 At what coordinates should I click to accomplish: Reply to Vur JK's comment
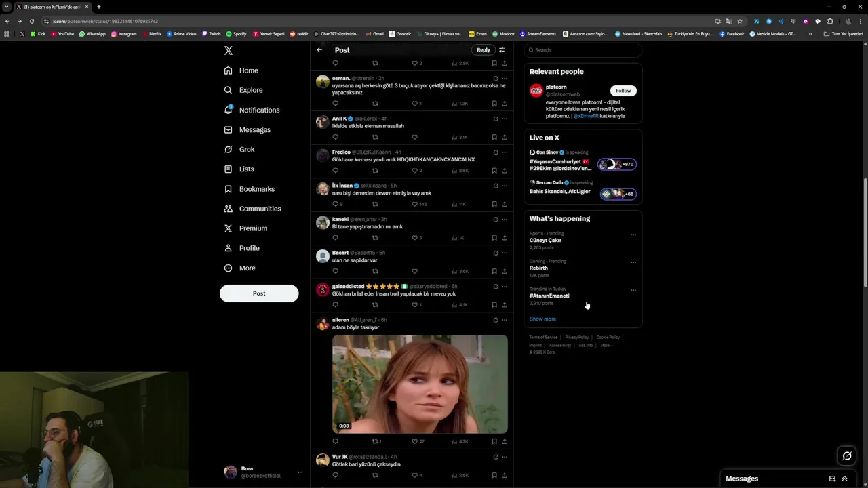[x=335, y=475]
